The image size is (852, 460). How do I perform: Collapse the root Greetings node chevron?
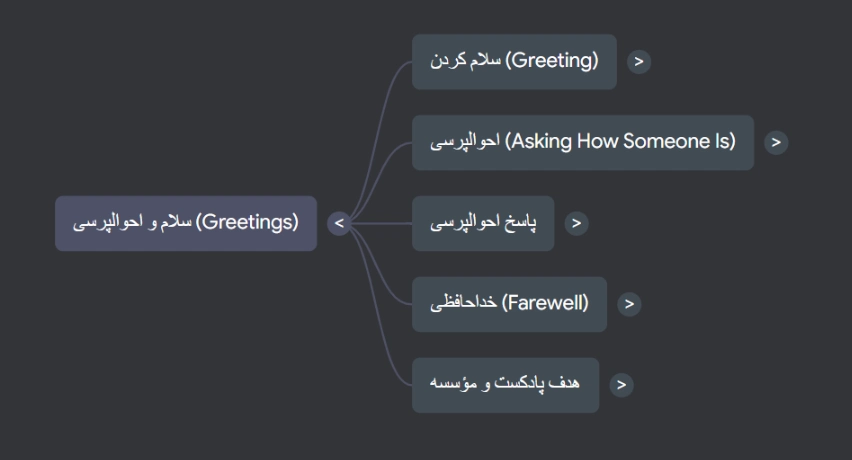pyautogui.click(x=340, y=223)
